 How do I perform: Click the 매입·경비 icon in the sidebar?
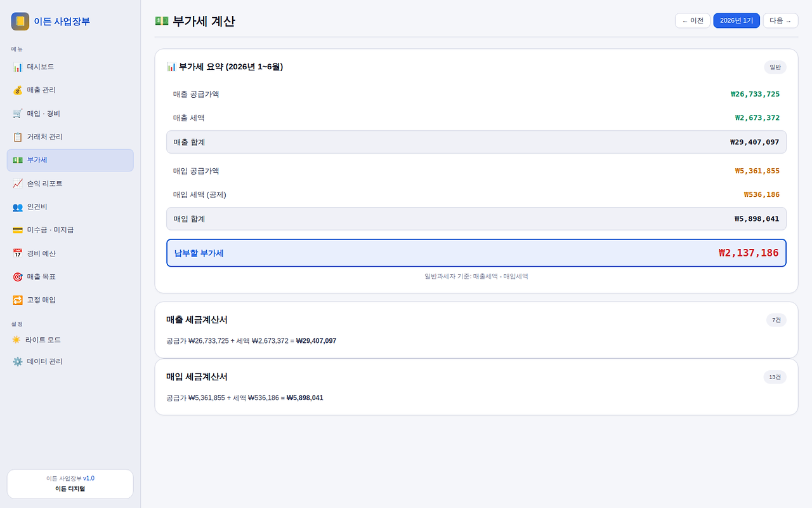point(18,113)
